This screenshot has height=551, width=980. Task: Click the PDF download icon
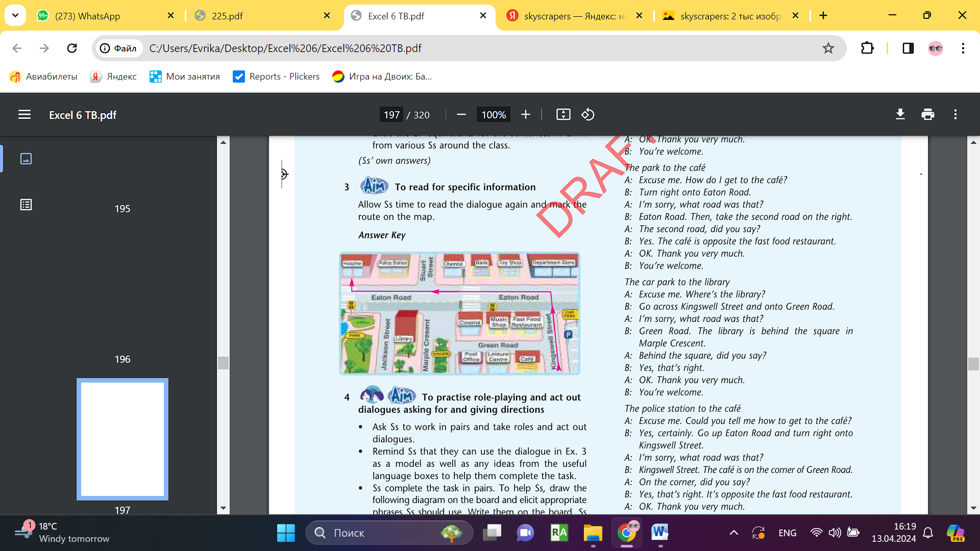900,114
